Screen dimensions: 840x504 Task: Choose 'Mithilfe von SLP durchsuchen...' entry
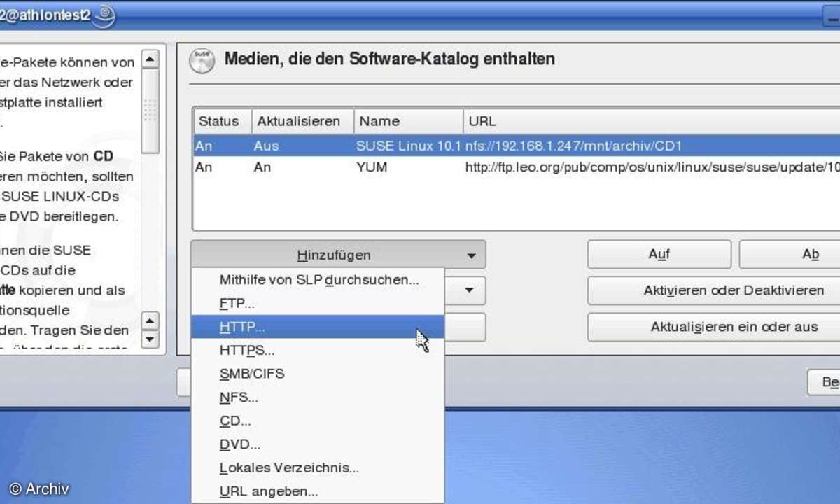tap(318, 279)
